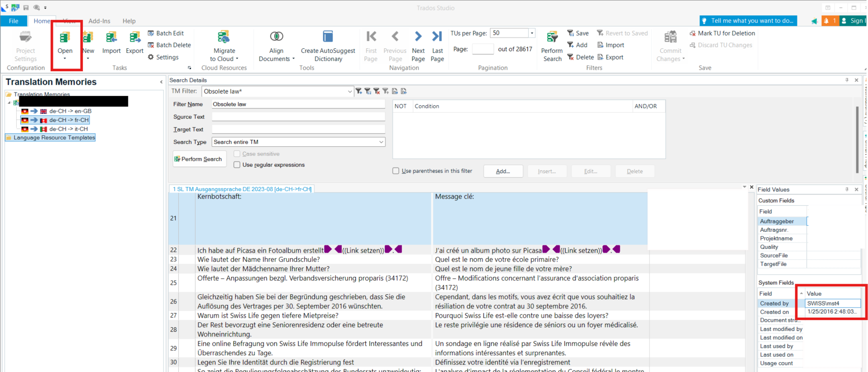Tick Use parentheses in this filter

pos(396,171)
